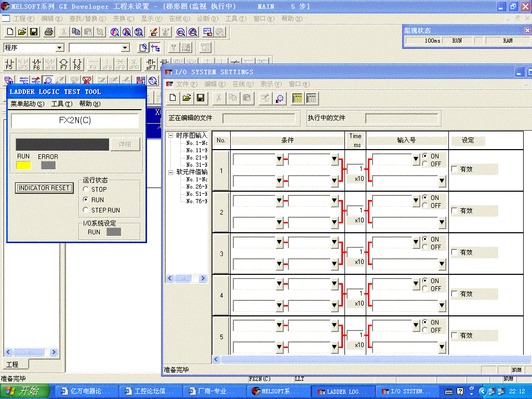Open row 3 input number dropdown beside ON

tap(416, 242)
